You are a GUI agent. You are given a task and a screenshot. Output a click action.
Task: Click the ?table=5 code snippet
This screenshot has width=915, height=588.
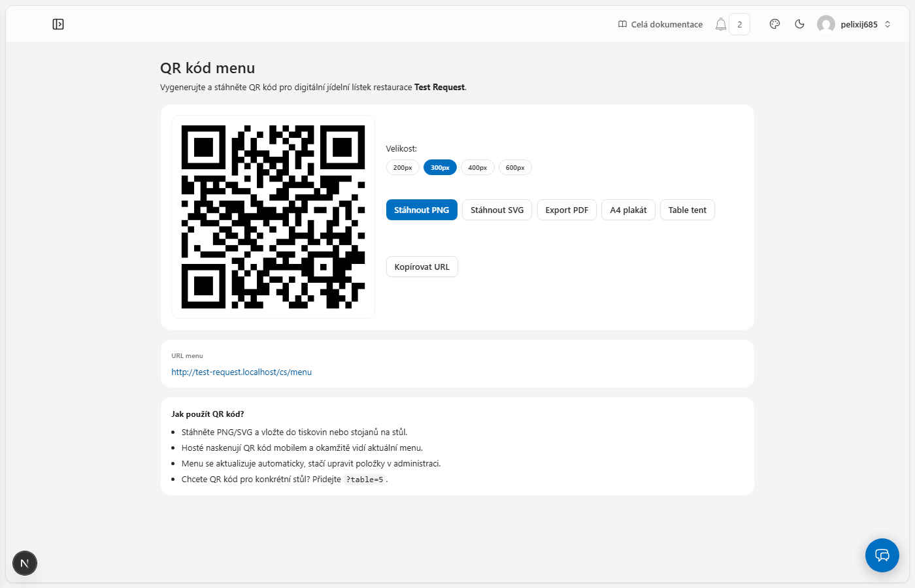pyautogui.click(x=365, y=480)
